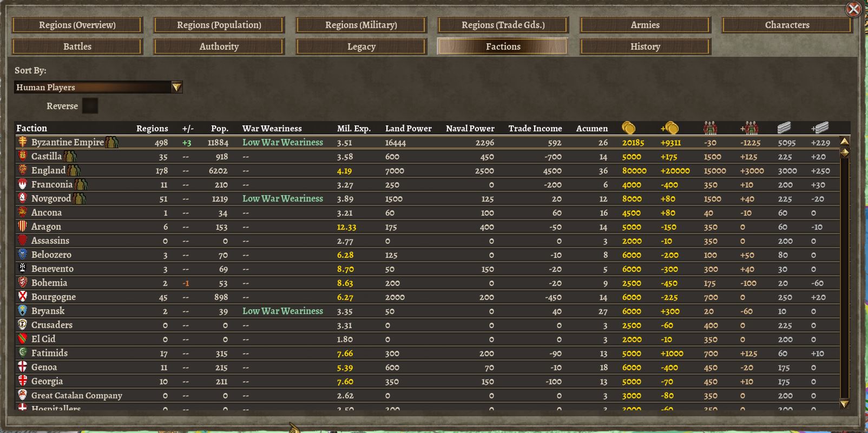Click the Faction column header
868x433 pixels.
coord(31,128)
